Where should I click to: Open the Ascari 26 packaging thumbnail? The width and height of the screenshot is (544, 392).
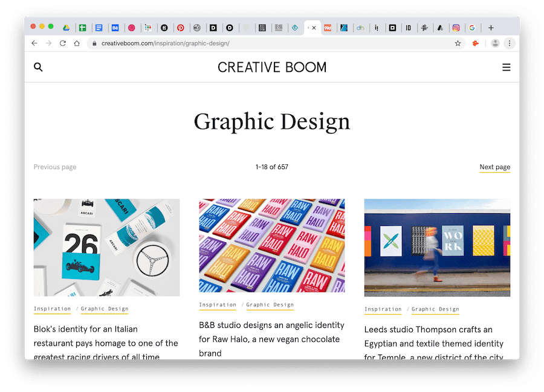106,248
